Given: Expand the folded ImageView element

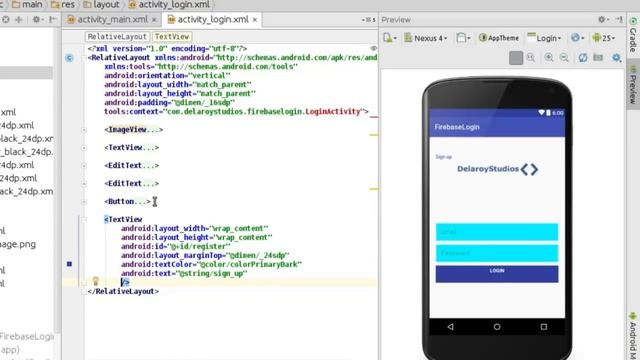Looking at the screenshot, I should 84,130.
